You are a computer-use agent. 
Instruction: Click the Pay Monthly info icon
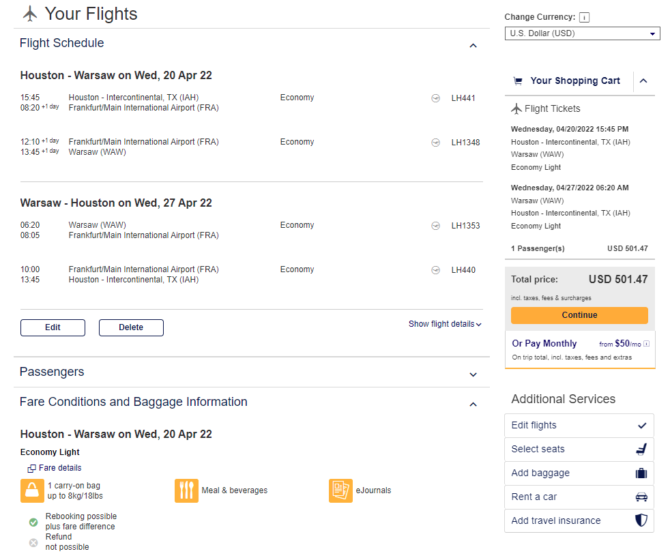[x=646, y=344]
